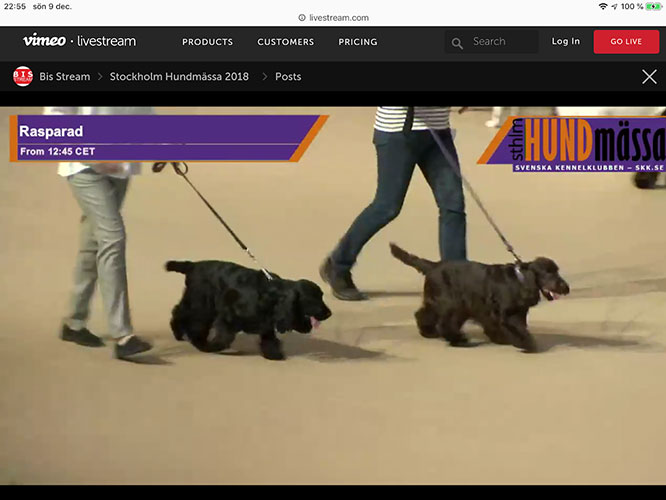This screenshot has height=500, width=666.
Task: Go to the Posts breadcrumb
Action: pos(288,76)
